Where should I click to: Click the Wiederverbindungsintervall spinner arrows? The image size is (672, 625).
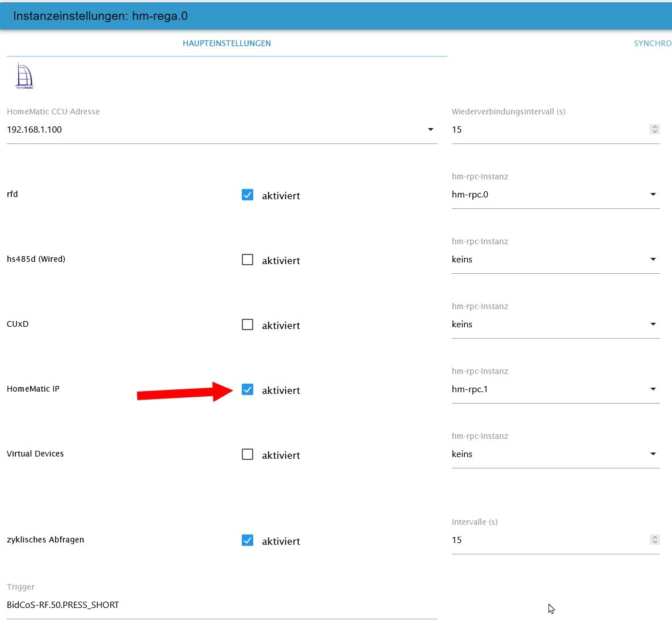click(654, 129)
